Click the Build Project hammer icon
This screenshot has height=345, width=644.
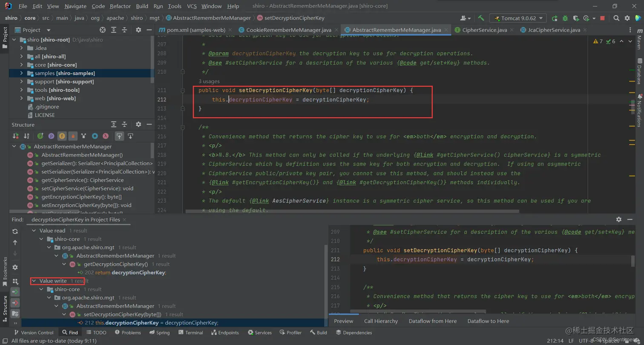(481, 18)
